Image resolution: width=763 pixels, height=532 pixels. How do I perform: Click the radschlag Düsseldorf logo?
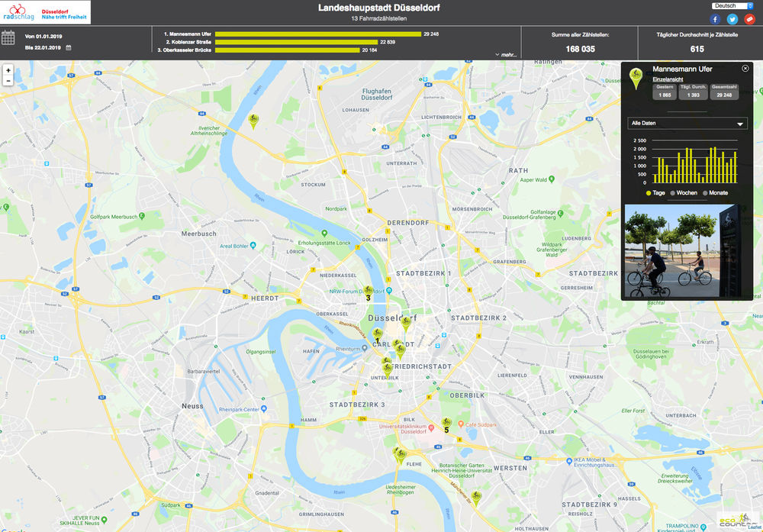tap(46, 12)
